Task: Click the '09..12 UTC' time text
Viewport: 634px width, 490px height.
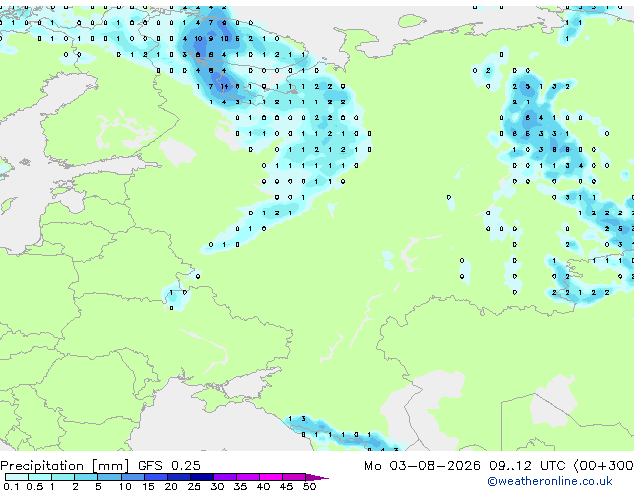Action: [527, 466]
